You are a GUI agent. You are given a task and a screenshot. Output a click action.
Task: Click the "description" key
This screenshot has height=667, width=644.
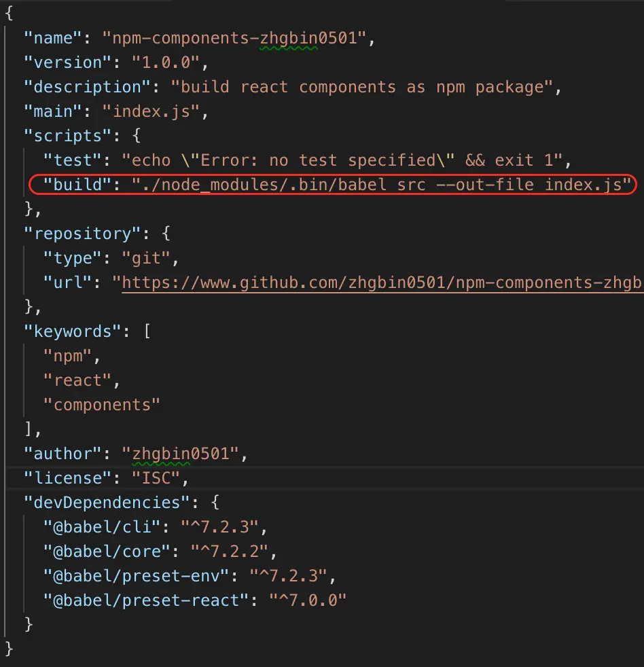pos(87,87)
